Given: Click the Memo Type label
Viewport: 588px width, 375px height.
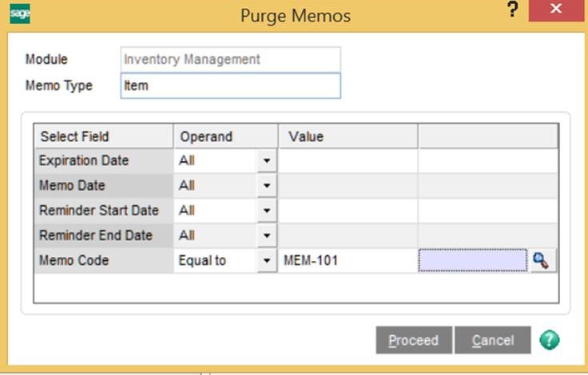Looking at the screenshot, I should pyautogui.click(x=59, y=86).
